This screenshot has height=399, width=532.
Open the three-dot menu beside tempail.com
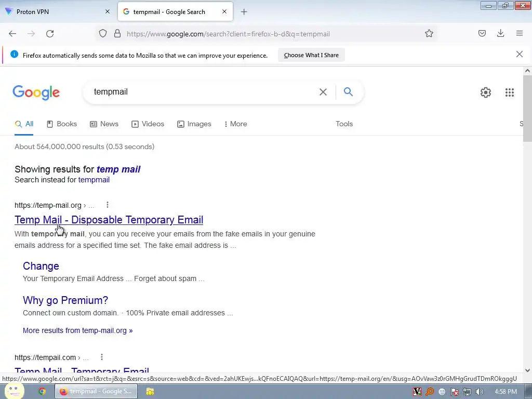pos(101,357)
